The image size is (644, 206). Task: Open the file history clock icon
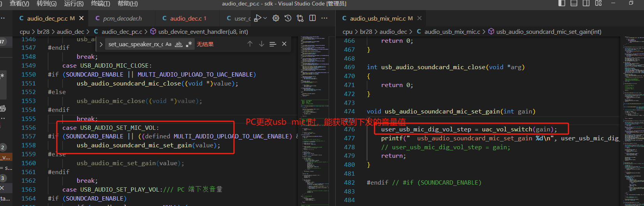pyautogui.click(x=288, y=18)
